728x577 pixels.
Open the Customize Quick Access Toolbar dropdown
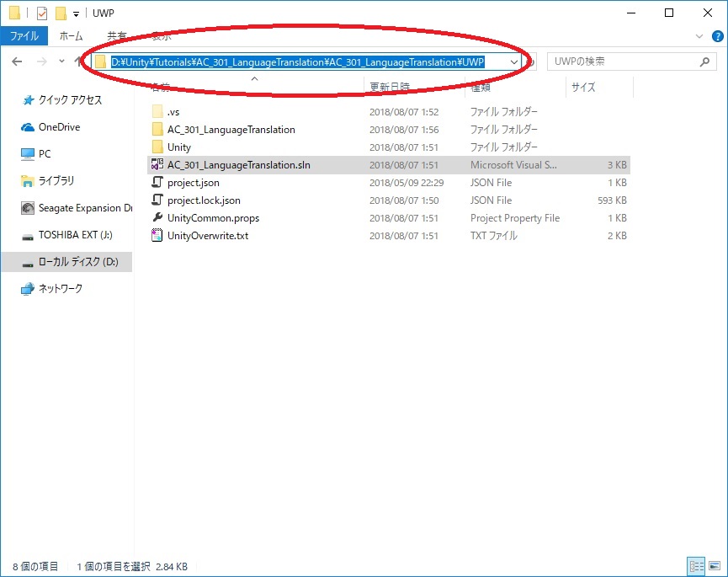coord(76,14)
